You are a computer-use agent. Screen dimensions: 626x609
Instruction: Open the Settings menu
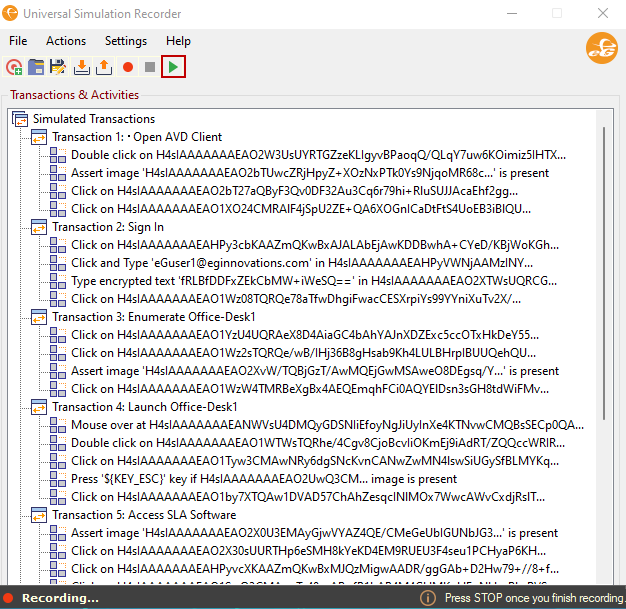(126, 41)
